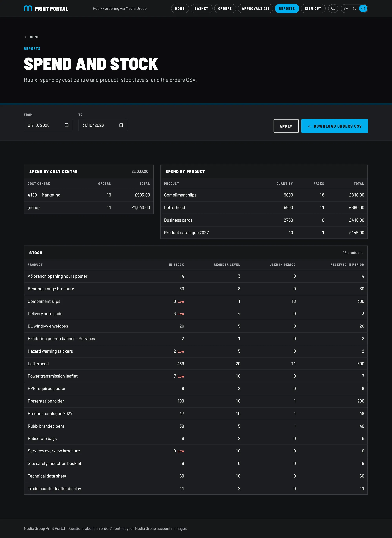Click the From date field 01/10/2026
The height and width of the screenshot is (538, 392).
tap(48, 125)
